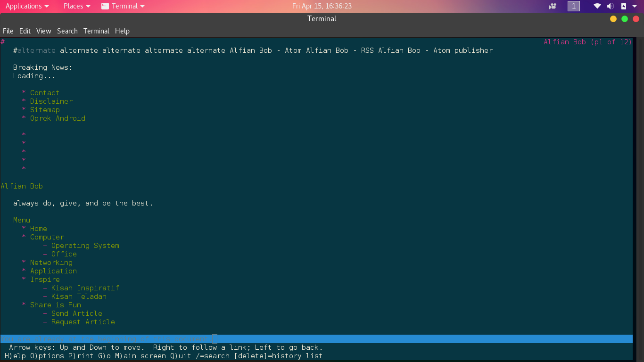Open the View menu

coord(43,31)
